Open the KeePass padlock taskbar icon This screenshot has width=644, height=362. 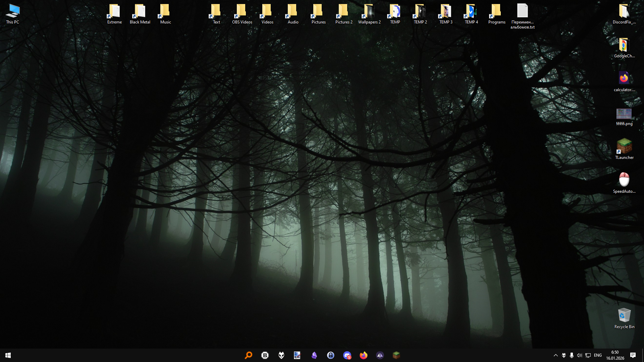pyautogui.click(x=331, y=355)
